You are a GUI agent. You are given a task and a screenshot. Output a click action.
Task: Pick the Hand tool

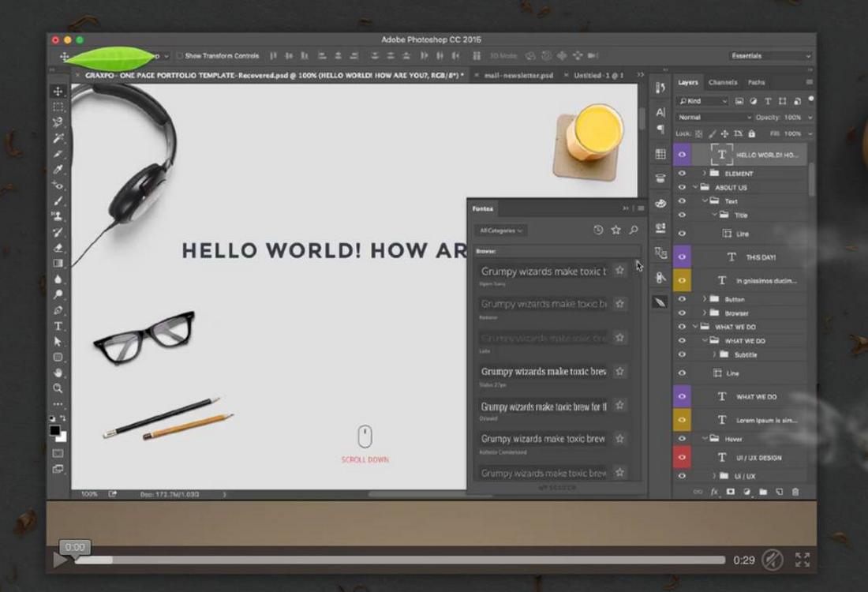point(58,373)
